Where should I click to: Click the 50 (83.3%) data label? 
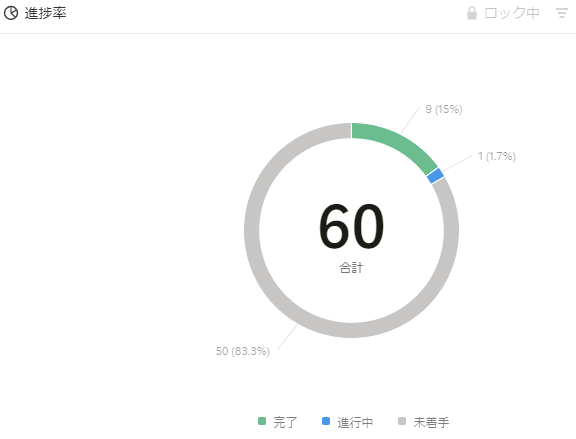(x=243, y=351)
